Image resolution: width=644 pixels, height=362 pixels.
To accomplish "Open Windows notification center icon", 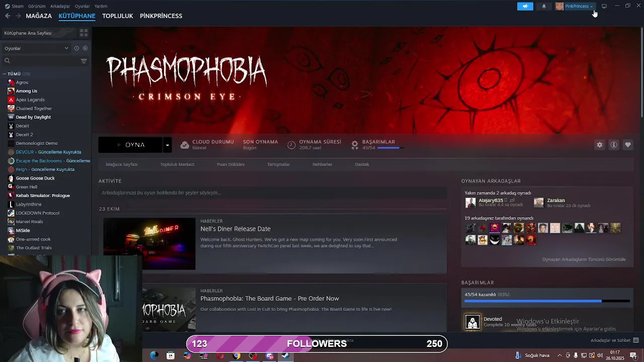I will [x=633, y=355].
